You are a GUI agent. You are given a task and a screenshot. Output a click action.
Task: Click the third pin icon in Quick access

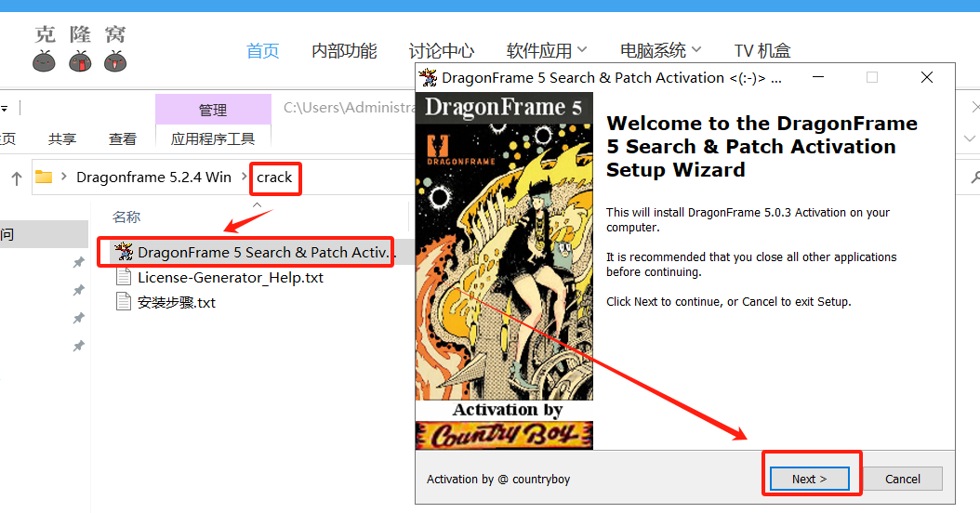(78, 318)
